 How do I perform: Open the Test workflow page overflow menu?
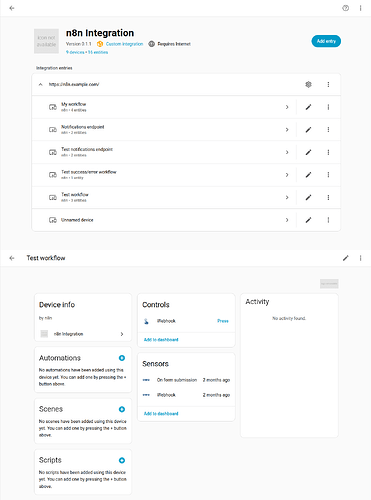click(x=360, y=258)
